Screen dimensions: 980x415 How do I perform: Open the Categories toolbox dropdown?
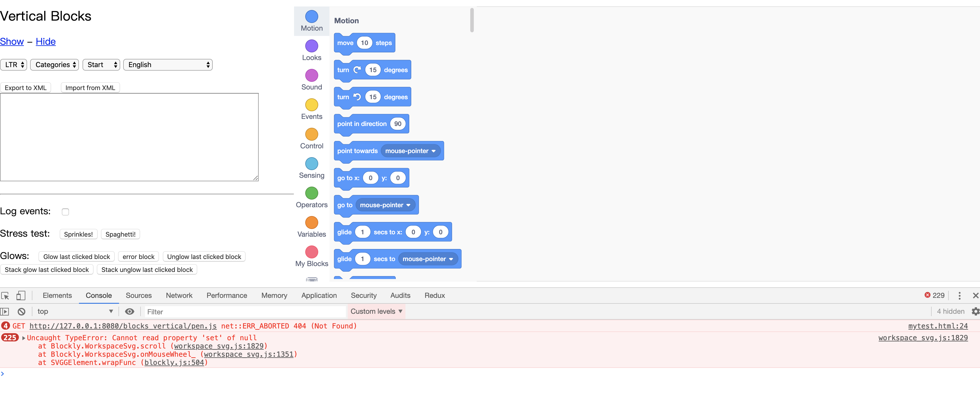click(55, 65)
